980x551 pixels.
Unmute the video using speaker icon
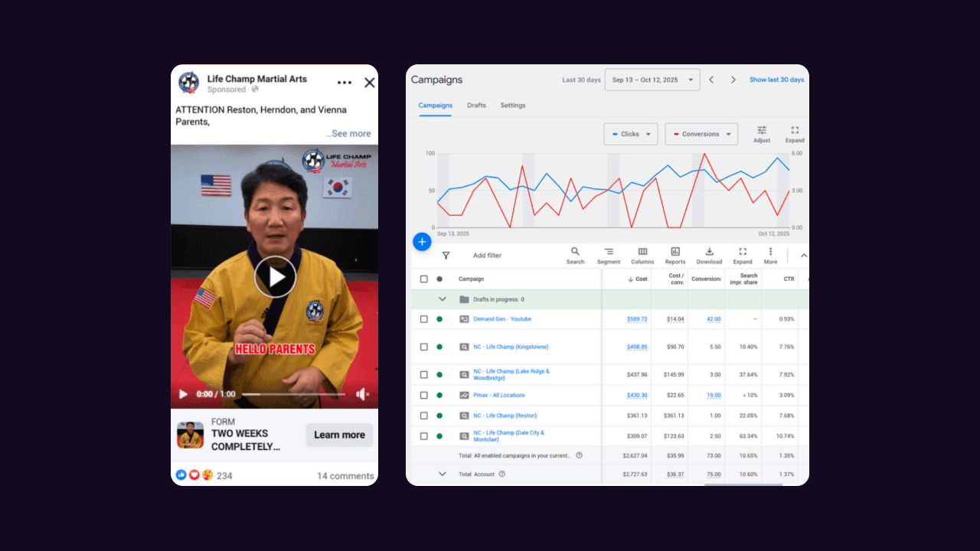[x=362, y=394]
